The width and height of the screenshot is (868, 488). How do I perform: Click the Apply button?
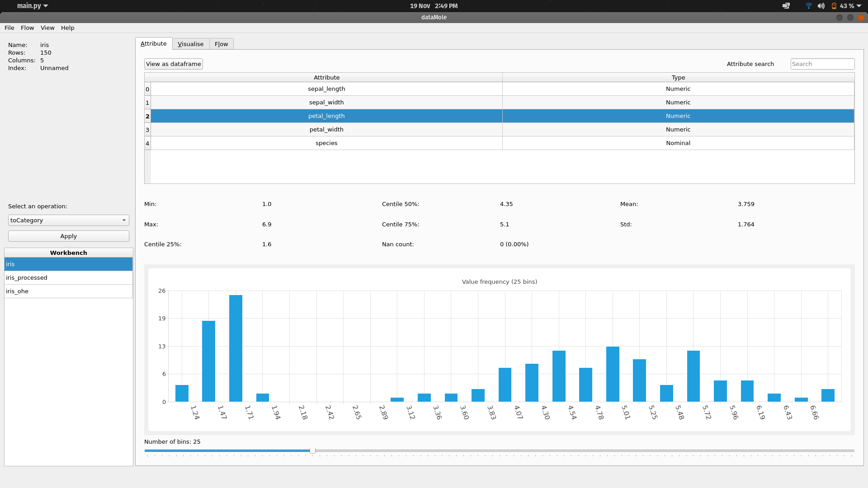[x=68, y=236]
